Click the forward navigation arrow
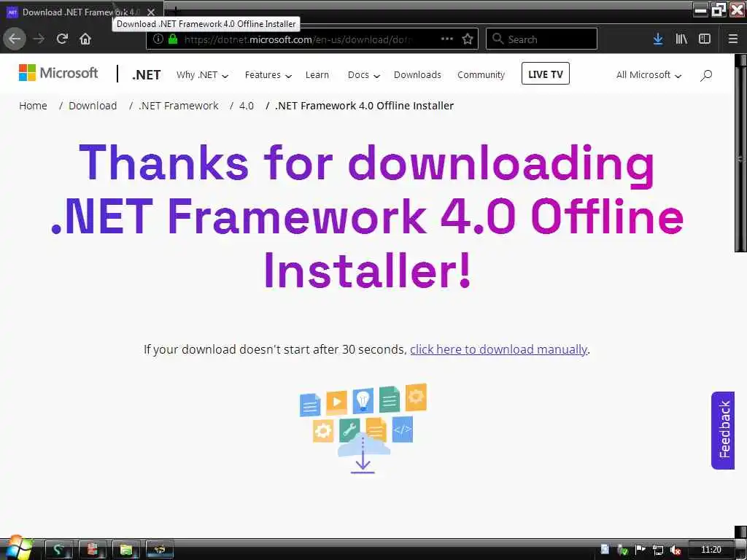 click(39, 39)
